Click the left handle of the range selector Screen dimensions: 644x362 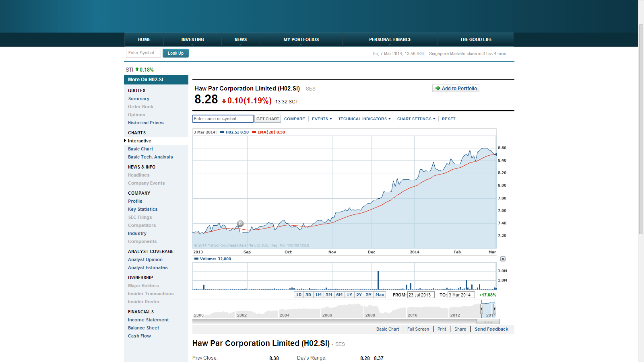[481, 309]
